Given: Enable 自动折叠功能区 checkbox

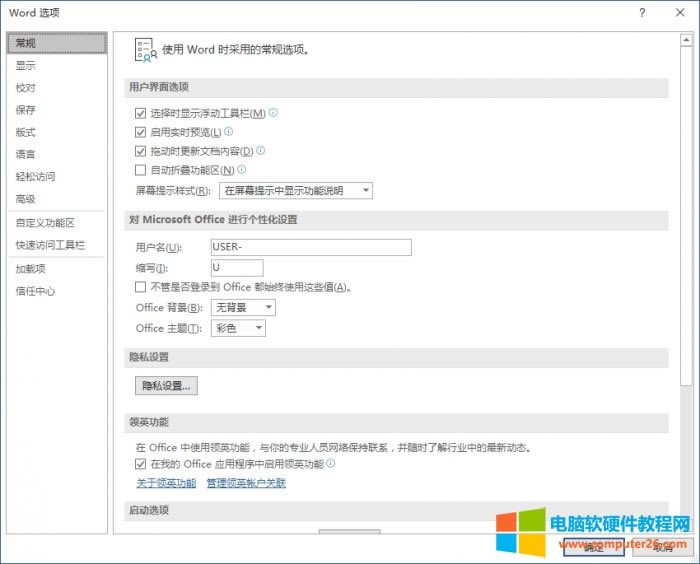Looking at the screenshot, I should 140,170.
